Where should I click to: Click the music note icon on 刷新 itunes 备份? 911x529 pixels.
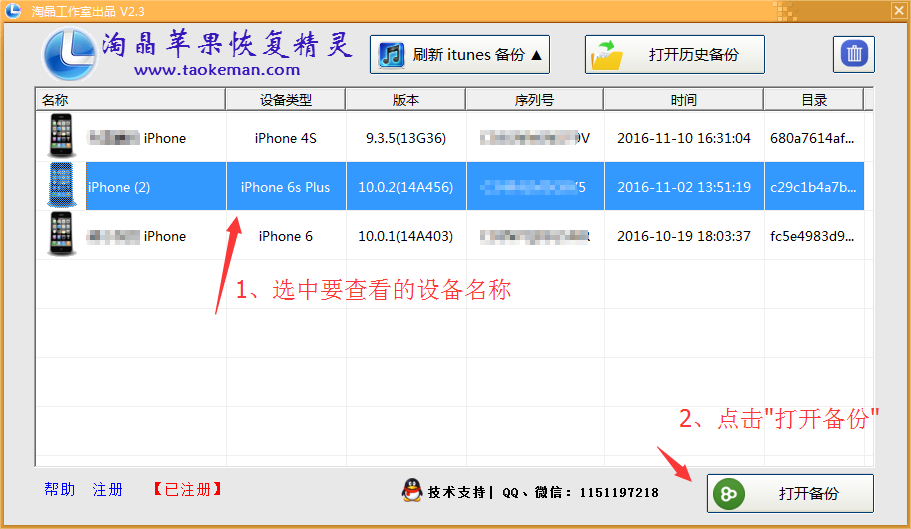coord(392,55)
